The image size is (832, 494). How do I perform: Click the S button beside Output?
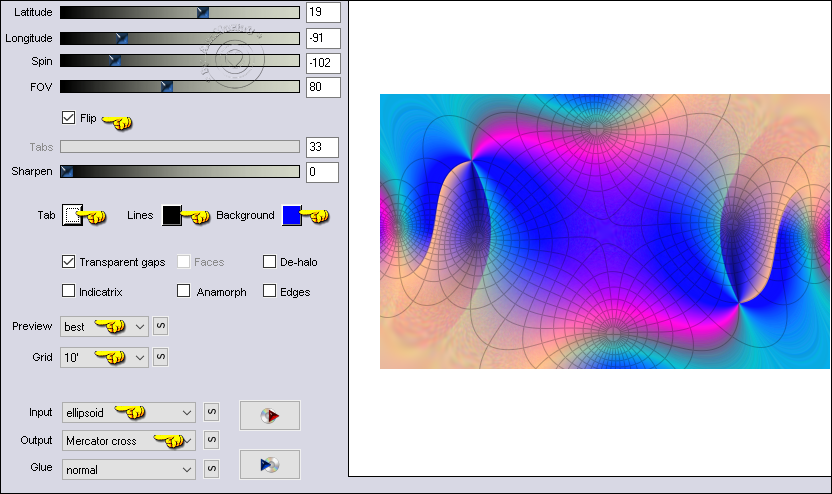click(x=211, y=440)
